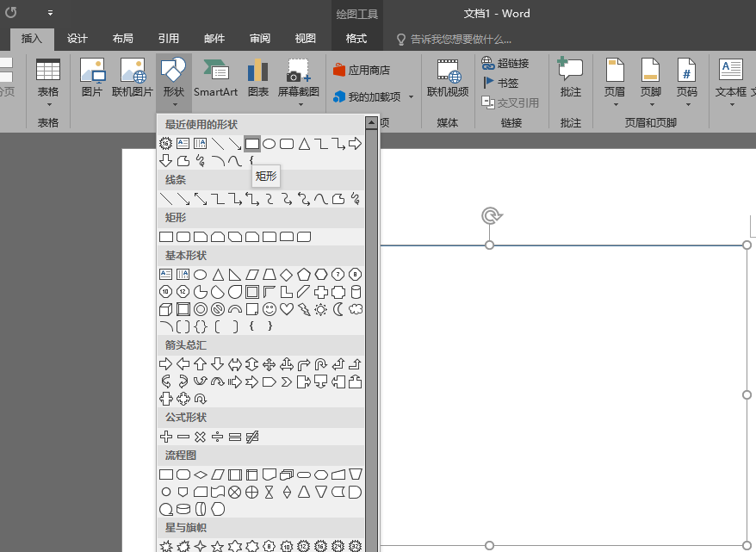
Task: Select the flowchart summing junction shape
Action: coord(235,493)
